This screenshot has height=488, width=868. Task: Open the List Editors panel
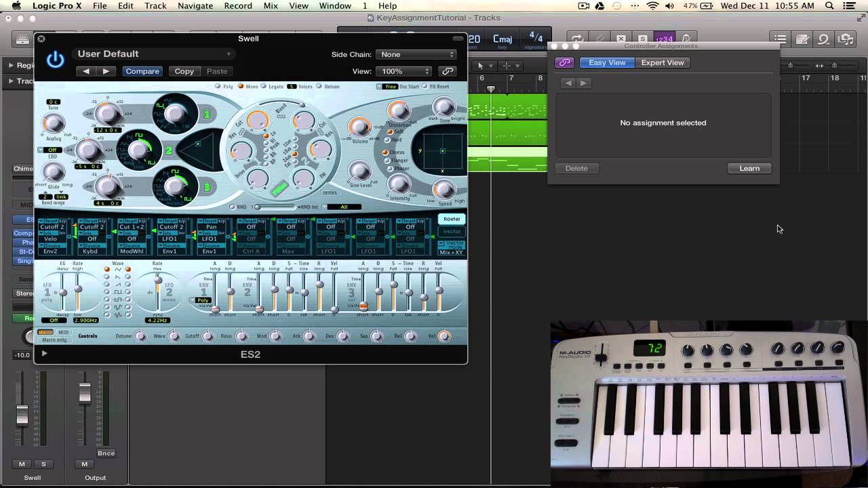pyautogui.click(x=781, y=39)
